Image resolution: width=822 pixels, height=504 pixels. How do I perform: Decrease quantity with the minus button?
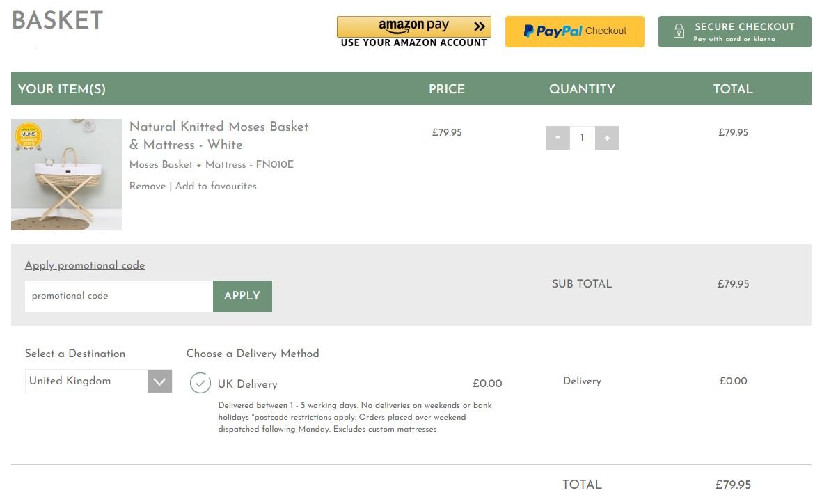(x=558, y=138)
